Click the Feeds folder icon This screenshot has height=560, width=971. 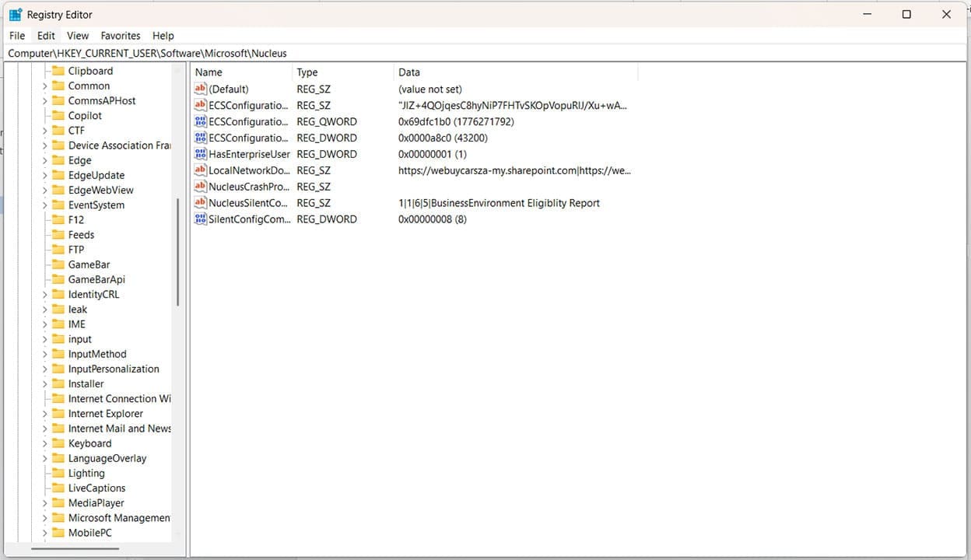(x=59, y=234)
